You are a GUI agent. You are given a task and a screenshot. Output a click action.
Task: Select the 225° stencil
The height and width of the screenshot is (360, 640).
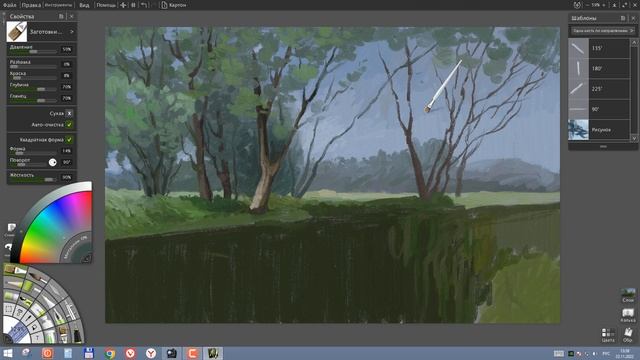[599, 89]
